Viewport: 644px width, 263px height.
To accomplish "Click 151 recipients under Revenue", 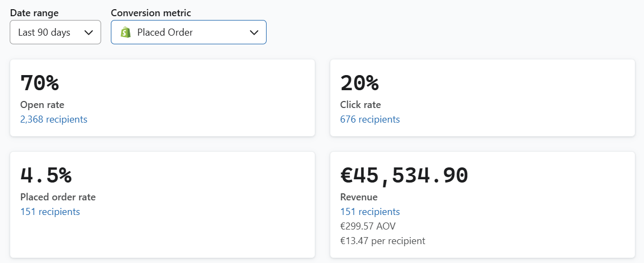I will (370, 212).
